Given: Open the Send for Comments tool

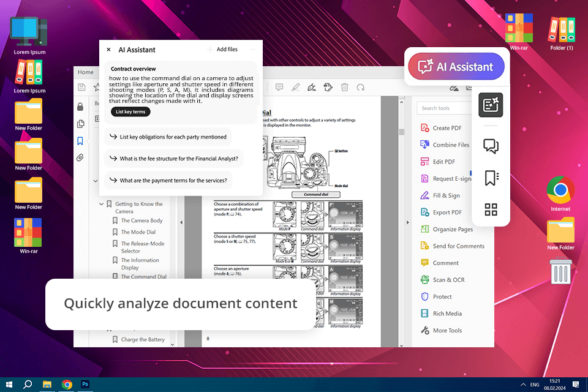Looking at the screenshot, I should click(x=453, y=246).
